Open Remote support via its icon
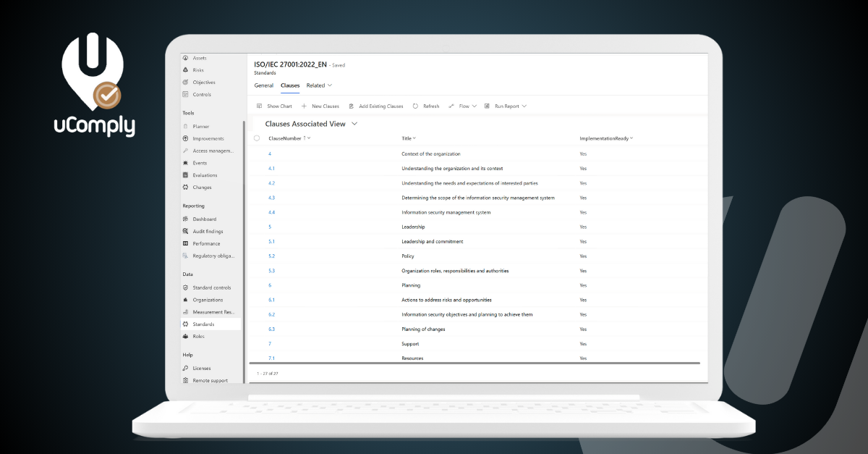The width and height of the screenshot is (868, 454). pyautogui.click(x=185, y=381)
